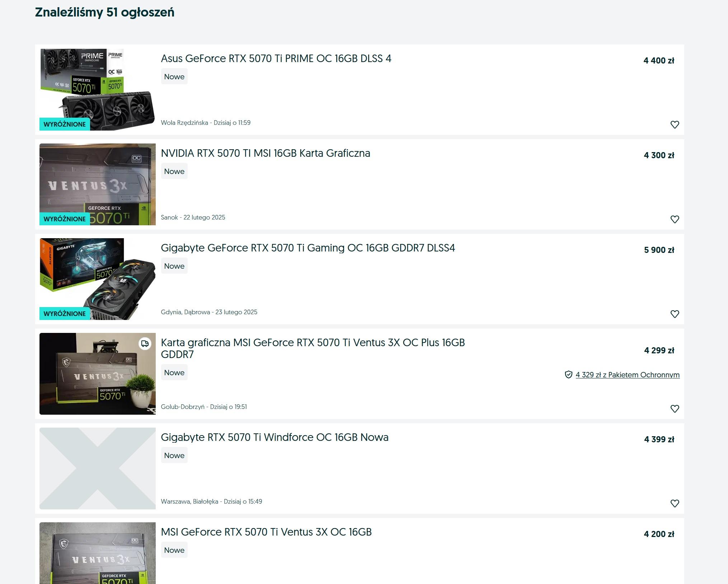728x584 pixels.
Task: Click placeholder image of Windforce listing
Action: pyautogui.click(x=97, y=468)
